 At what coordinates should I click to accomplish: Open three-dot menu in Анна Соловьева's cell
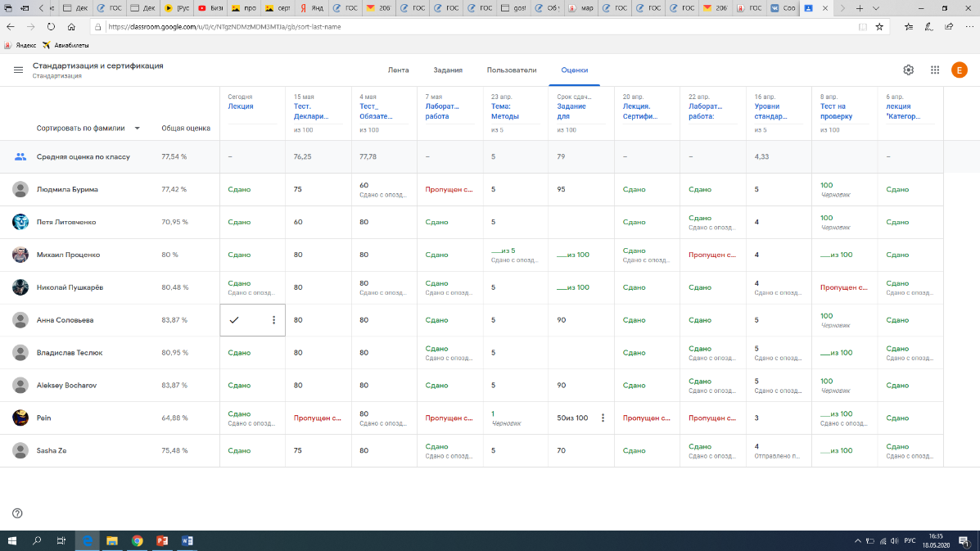coord(273,320)
